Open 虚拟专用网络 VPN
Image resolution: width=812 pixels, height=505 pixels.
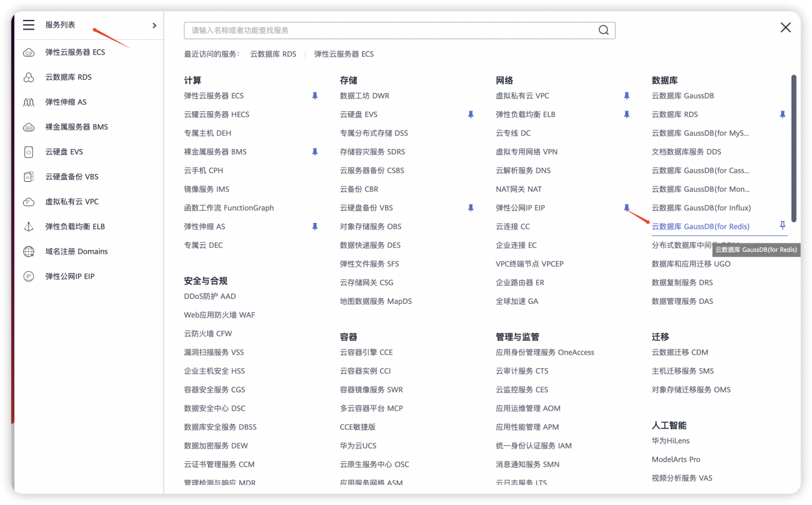526,152
